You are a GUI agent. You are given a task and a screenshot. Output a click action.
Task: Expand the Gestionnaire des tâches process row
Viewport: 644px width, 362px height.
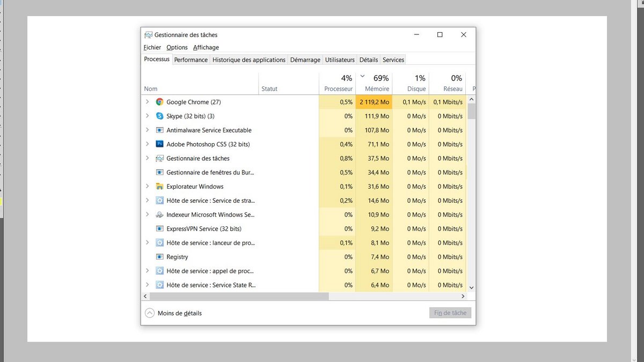[147, 158]
